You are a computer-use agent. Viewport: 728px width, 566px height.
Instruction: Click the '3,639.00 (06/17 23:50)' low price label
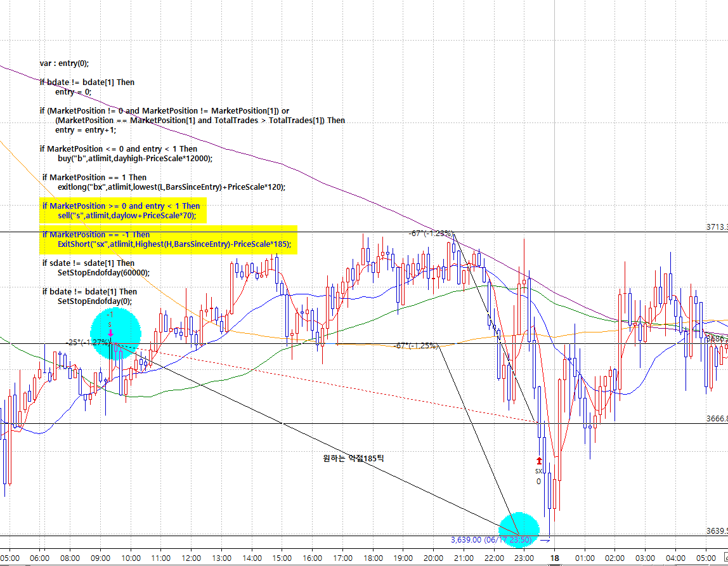coord(491,540)
